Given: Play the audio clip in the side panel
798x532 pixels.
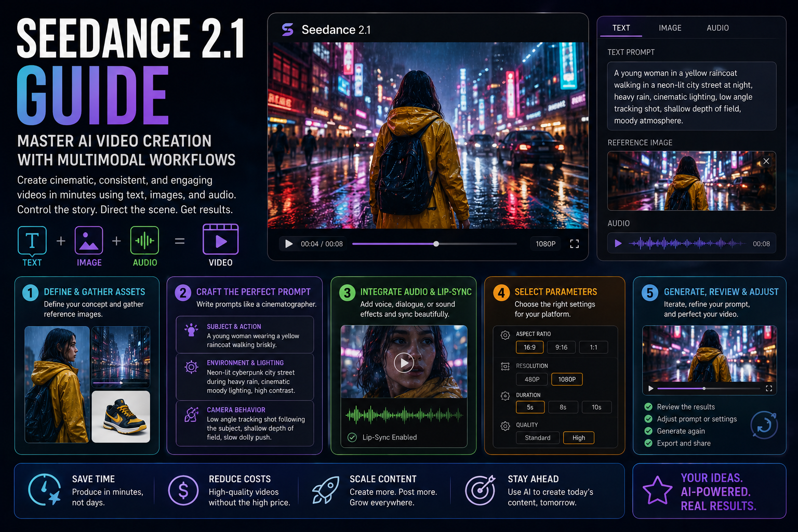Looking at the screenshot, I should [618, 243].
